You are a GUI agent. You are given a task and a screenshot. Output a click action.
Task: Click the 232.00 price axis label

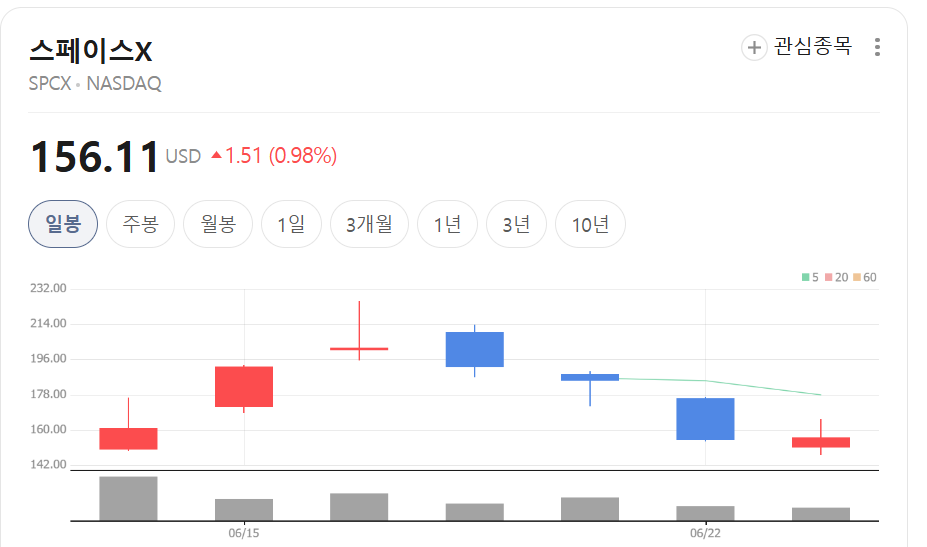pyautogui.click(x=48, y=288)
